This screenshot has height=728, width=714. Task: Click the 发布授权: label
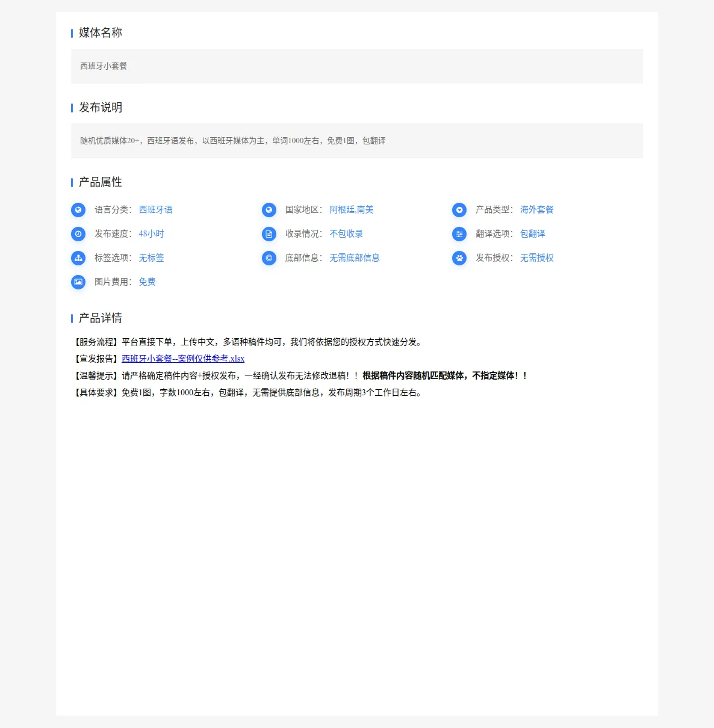(495, 258)
